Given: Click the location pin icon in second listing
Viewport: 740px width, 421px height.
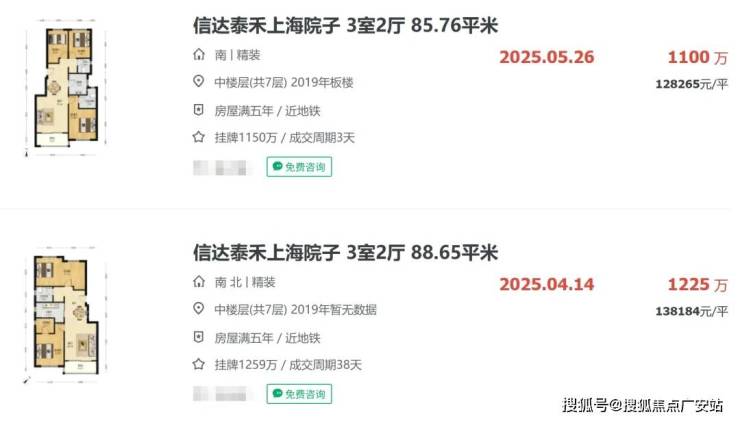Looking at the screenshot, I should (x=199, y=309).
